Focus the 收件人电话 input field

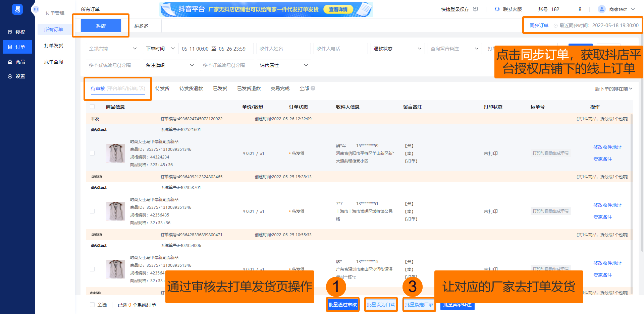[340, 49]
